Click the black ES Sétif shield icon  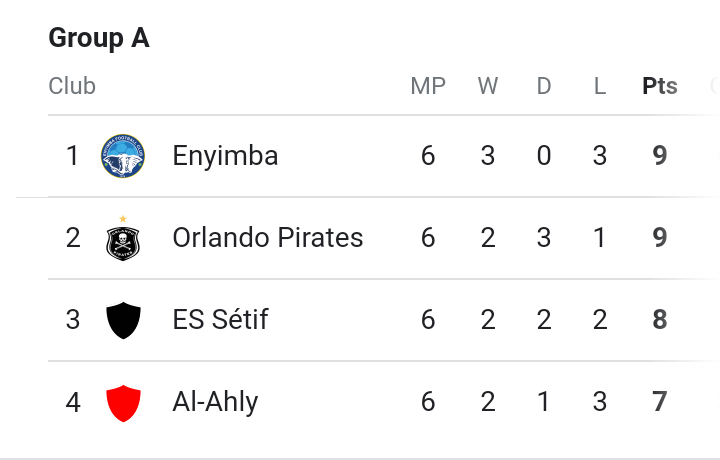click(123, 321)
